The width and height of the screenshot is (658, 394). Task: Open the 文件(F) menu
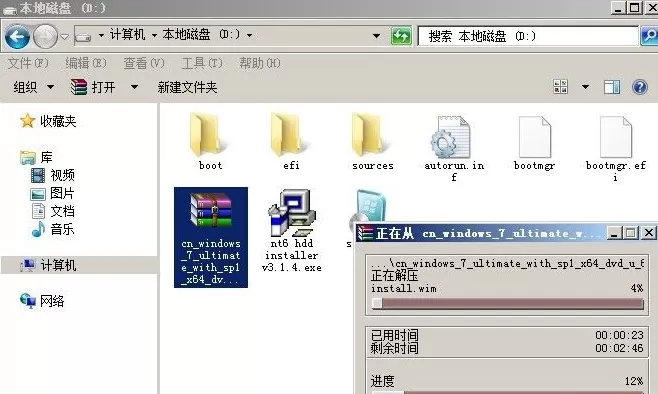28,63
